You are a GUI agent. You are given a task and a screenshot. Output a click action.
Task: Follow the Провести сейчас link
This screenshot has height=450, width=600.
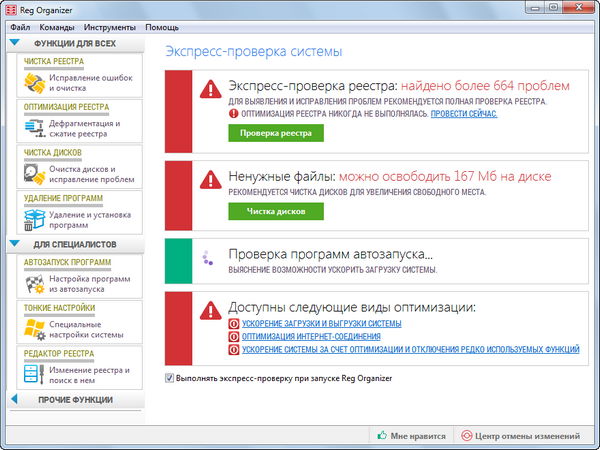464,114
